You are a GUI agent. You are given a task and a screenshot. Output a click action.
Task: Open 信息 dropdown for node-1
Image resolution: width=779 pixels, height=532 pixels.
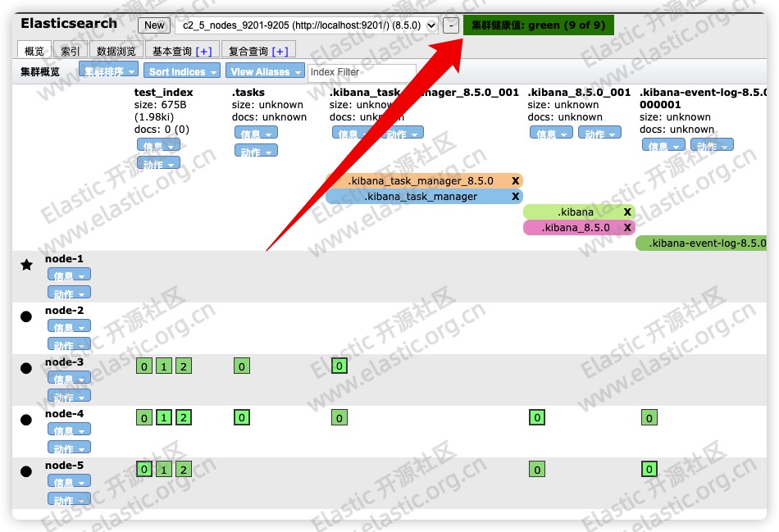pos(69,275)
